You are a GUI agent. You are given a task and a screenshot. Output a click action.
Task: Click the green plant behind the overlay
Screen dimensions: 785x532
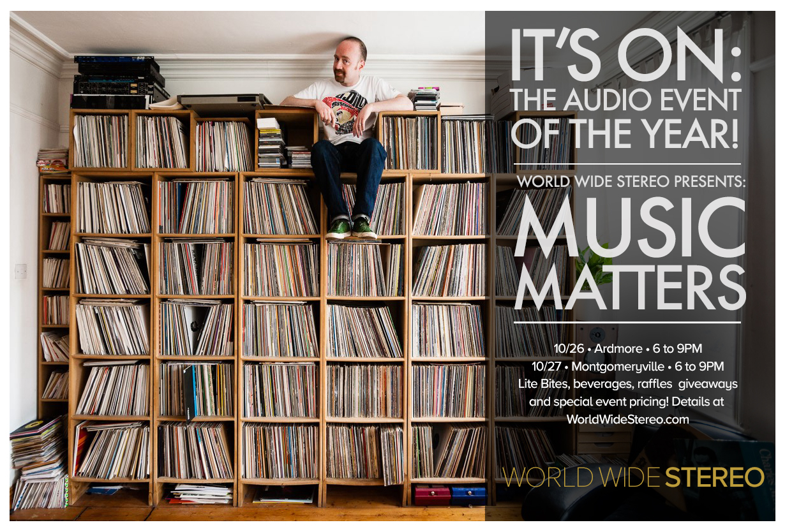point(593,265)
